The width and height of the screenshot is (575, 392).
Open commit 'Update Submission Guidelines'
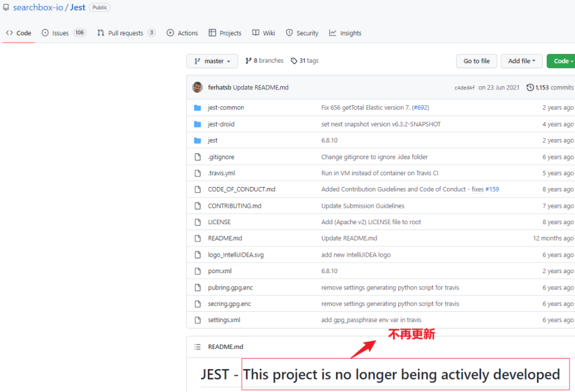click(x=363, y=206)
